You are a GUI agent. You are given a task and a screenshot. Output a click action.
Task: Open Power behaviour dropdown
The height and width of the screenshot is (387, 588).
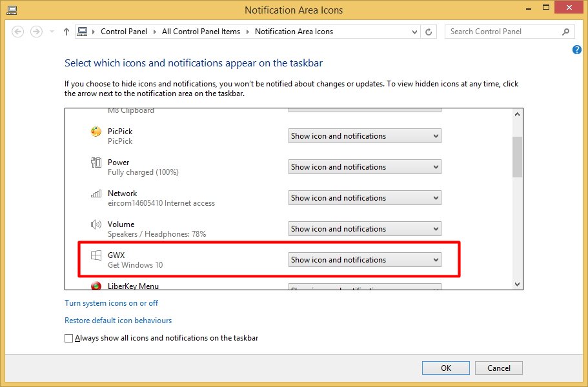click(x=365, y=166)
